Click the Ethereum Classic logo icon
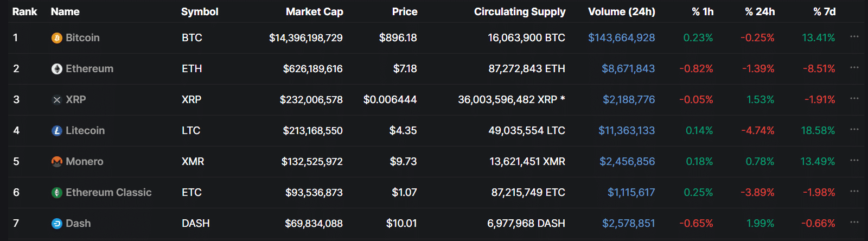This screenshot has height=241, width=868. tap(56, 193)
